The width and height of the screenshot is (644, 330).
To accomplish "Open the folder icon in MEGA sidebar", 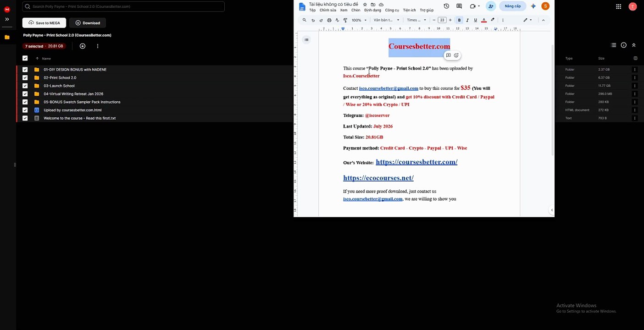I will coord(7,37).
